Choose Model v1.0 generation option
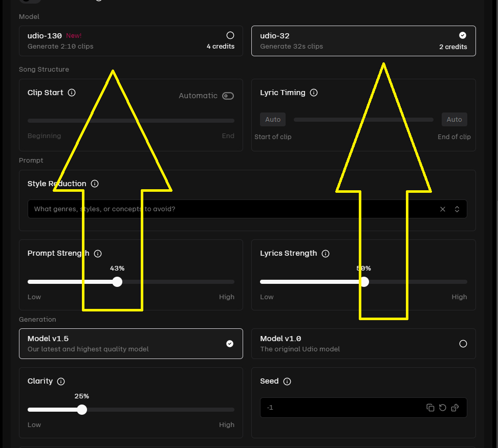 (x=364, y=344)
